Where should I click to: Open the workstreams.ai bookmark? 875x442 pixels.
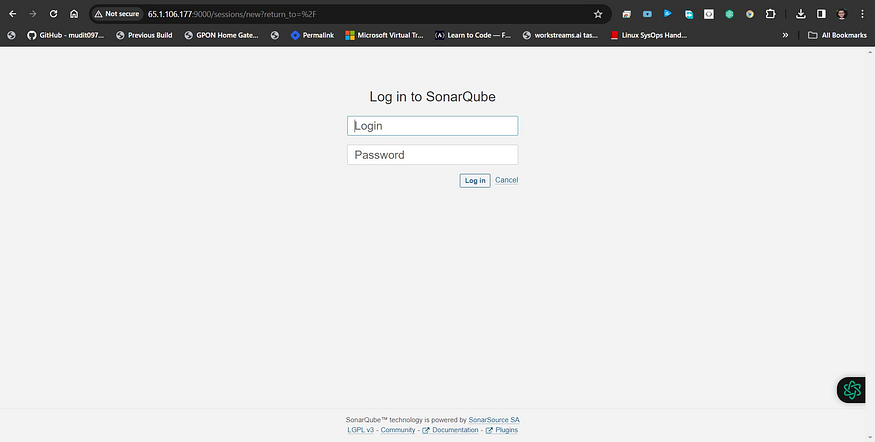560,35
